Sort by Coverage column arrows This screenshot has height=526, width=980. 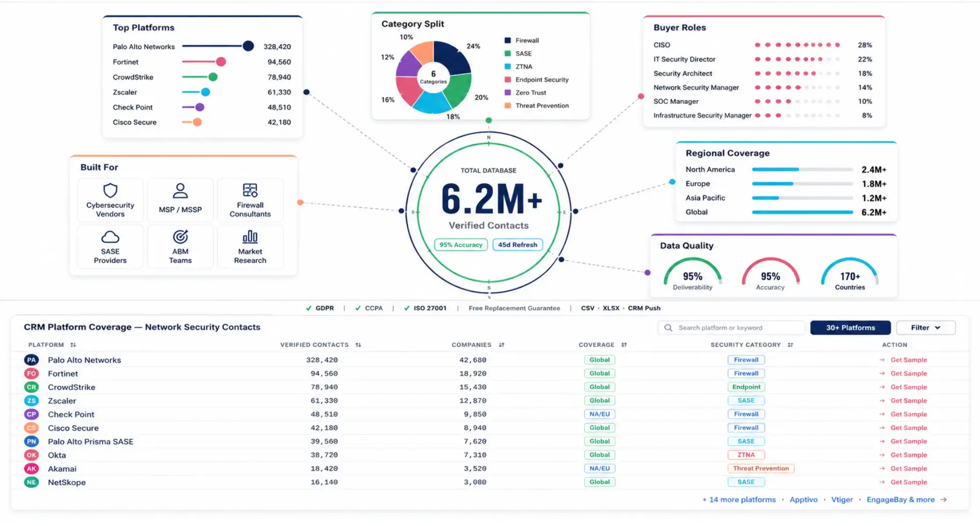point(624,345)
